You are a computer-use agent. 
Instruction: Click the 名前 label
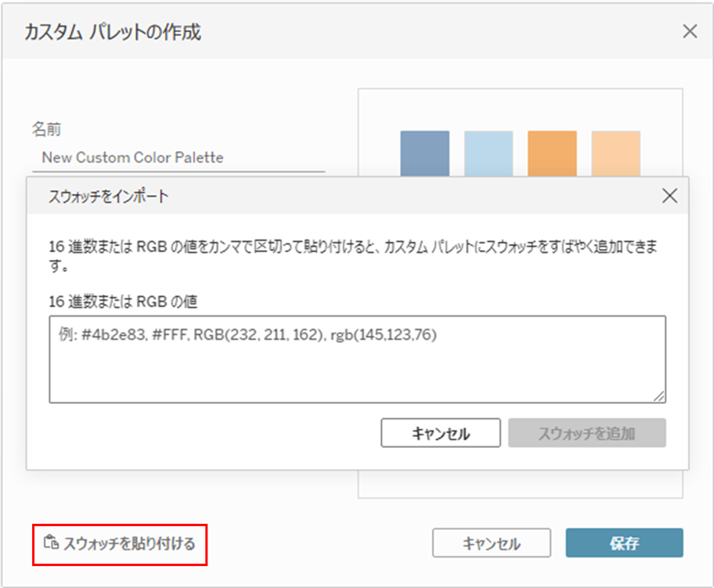click(45, 128)
